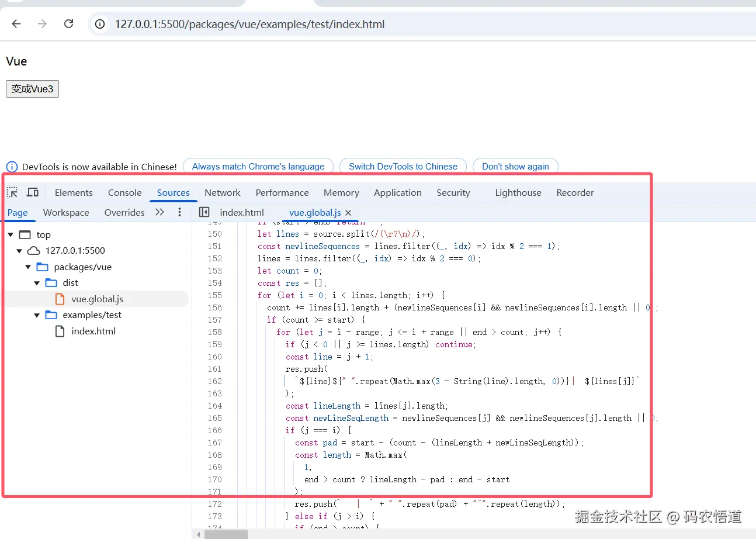The width and height of the screenshot is (756, 539).
Task: Select the Workspace navigator sub-tab
Action: pos(66,213)
